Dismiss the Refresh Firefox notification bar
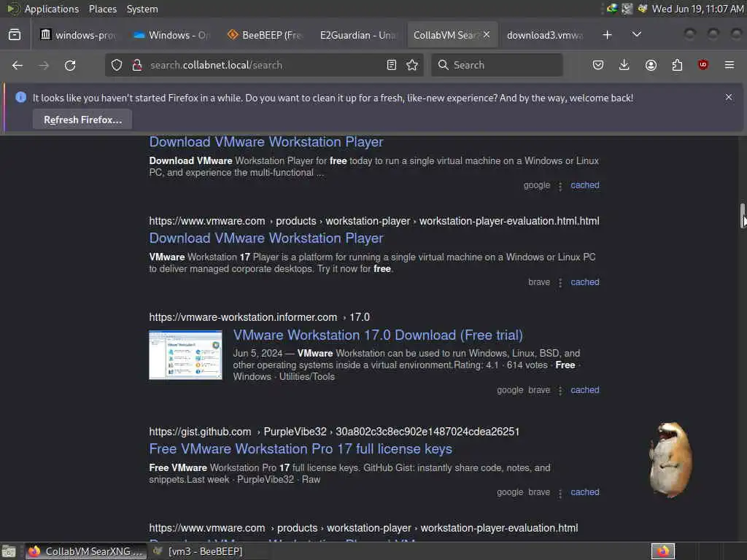 point(729,97)
